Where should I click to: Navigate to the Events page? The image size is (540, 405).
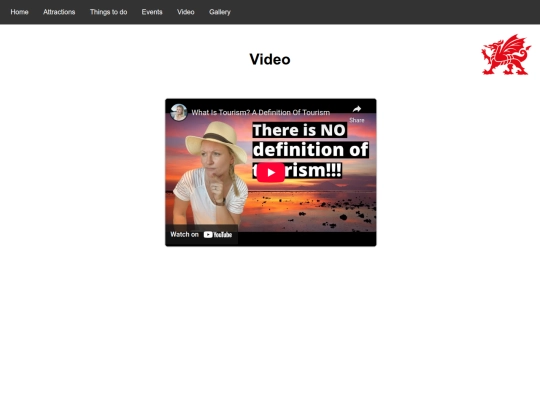(x=152, y=12)
